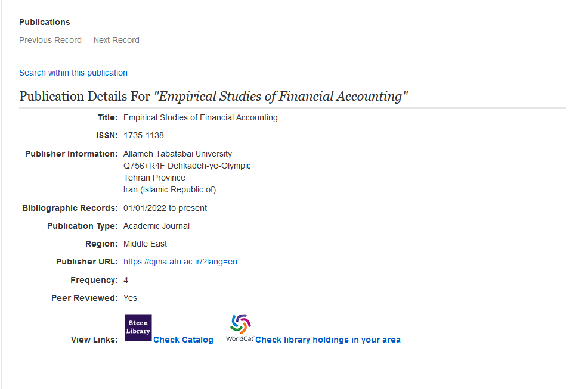Viewport: 588px width, 389px height.
Task: Click the Frequency value 4
Action: pos(126,280)
